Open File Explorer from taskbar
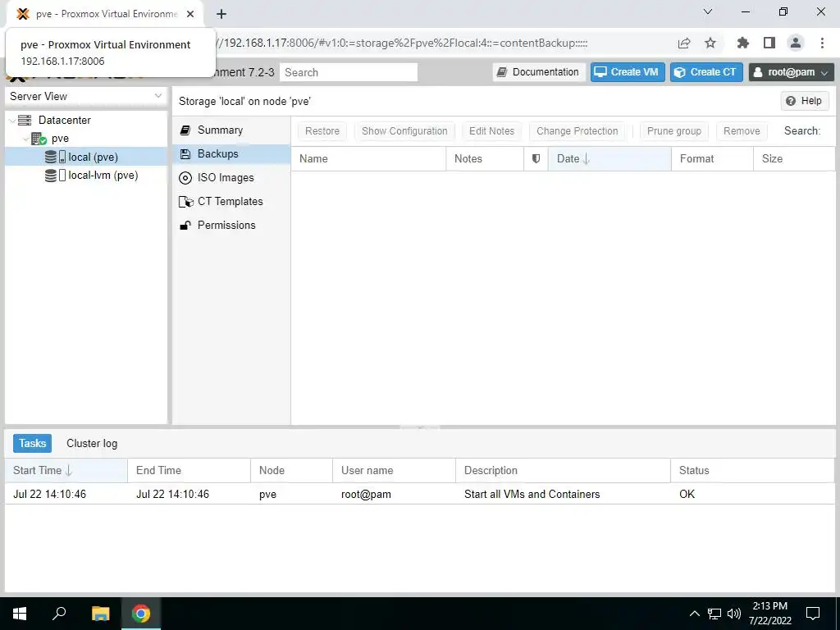The width and height of the screenshot is (840, 630). (100, 614)
